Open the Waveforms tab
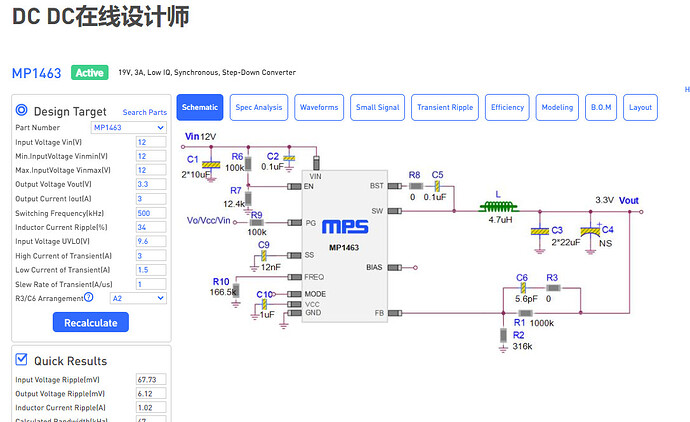This screenshot has width=690, height=422. click(319, 107)
